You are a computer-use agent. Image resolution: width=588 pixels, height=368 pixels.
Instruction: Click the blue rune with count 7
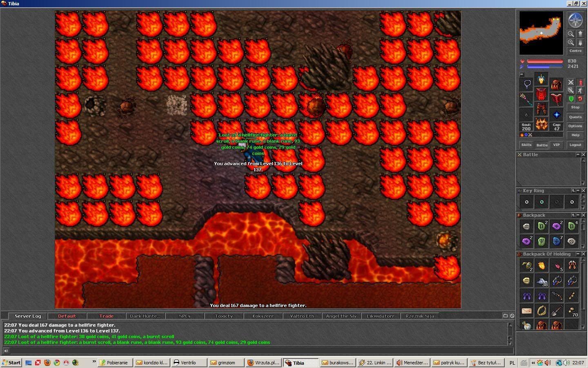(x=557, y=241)
